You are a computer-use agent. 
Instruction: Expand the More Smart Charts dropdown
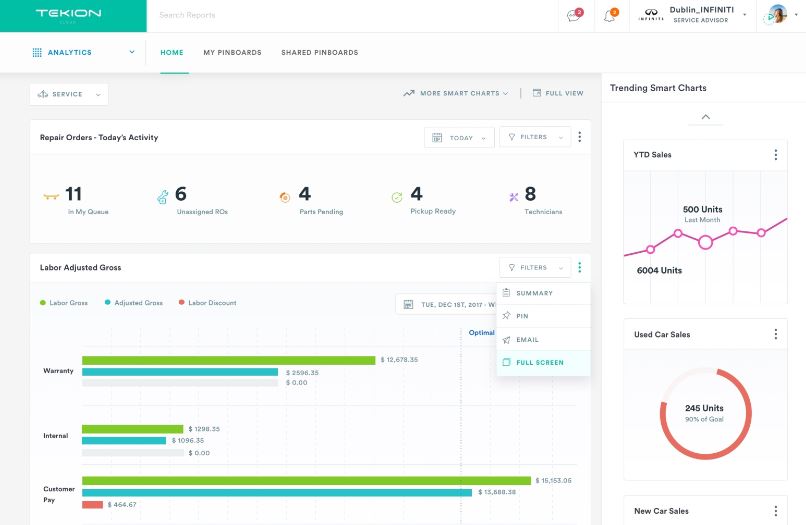(x=456, y=93)
